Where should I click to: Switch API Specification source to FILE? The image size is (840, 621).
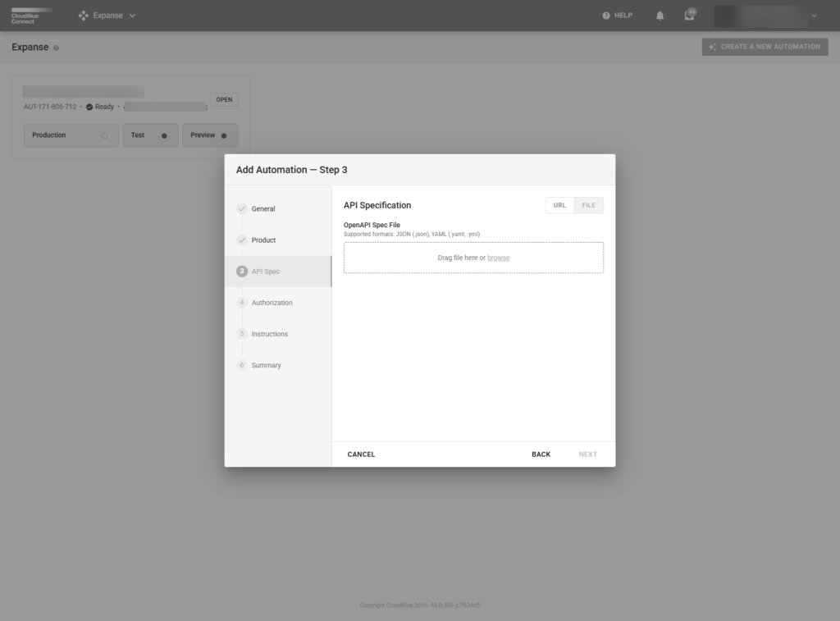coord(588,205)
